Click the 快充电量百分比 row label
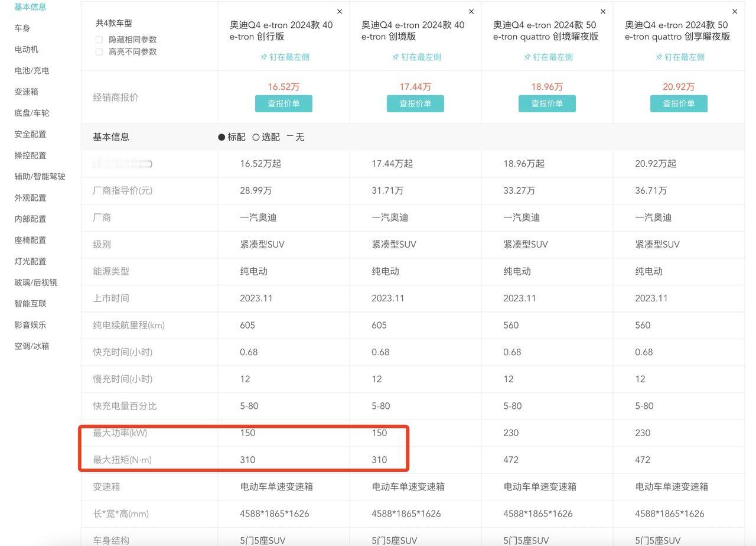This screenshot has width=756, height=546. point(125,406)
